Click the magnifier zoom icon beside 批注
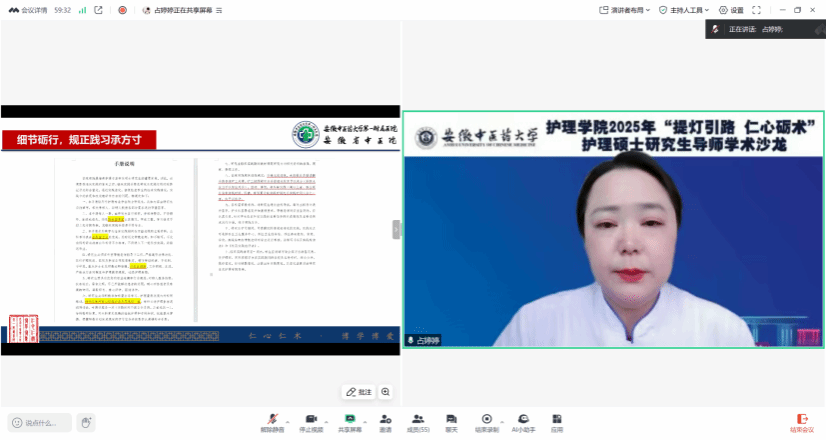826x440 pixels. 385,392
